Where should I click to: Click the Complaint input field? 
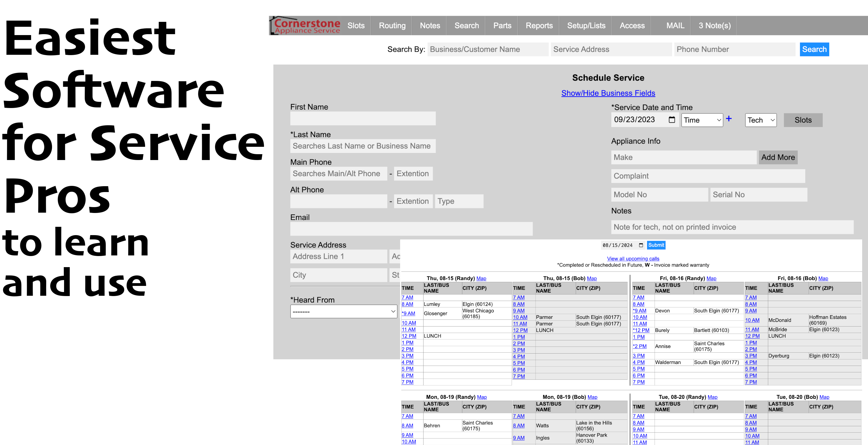708,176
